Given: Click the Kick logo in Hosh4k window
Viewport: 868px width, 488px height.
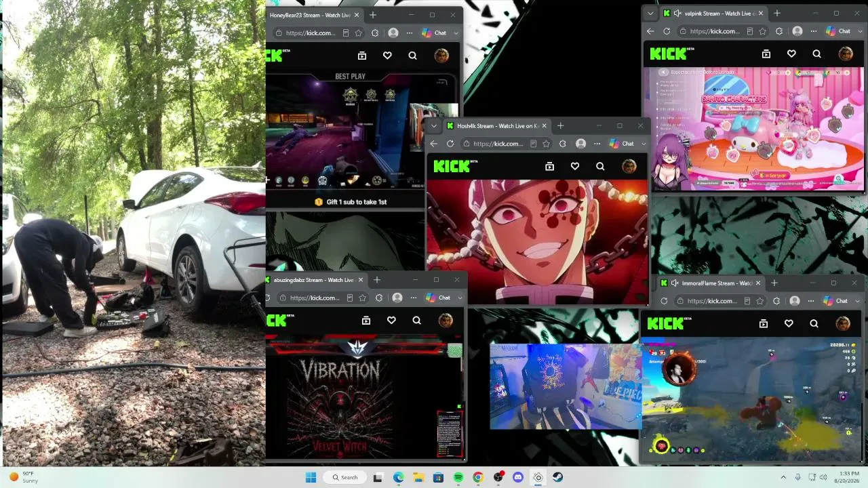Looking at the screenshot, I should 456,166.
